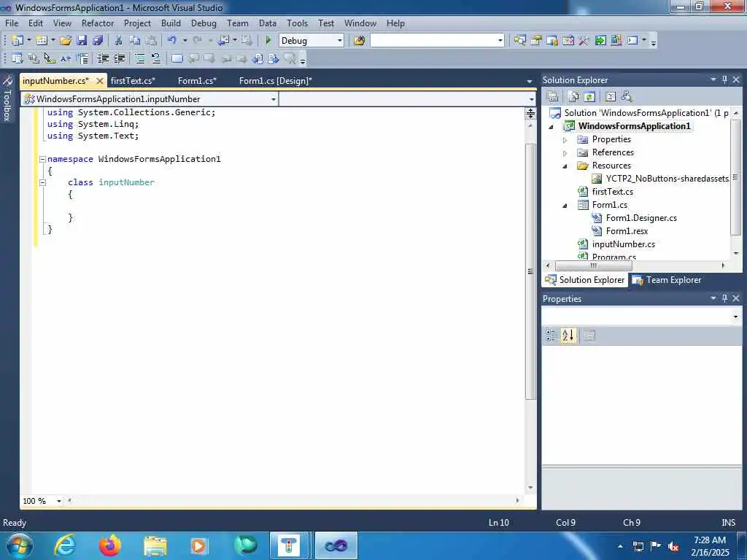Click the Navigate Backward icon
The height and width of the screenshot is (560, 747).
(x=224, y=41)
